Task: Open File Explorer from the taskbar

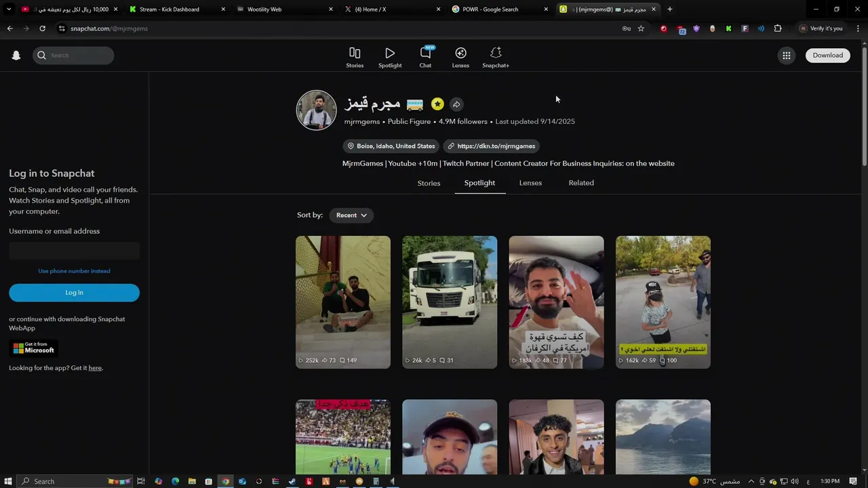Action: click(192, 481)
